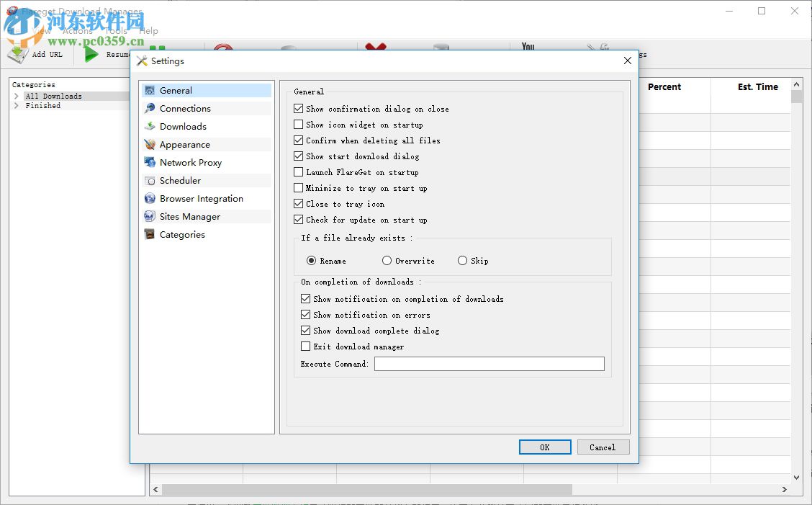The height and width of the screenshot is (505, 812).
Task: Enable Exit download manager checkbox
Action: click(305, 347)
